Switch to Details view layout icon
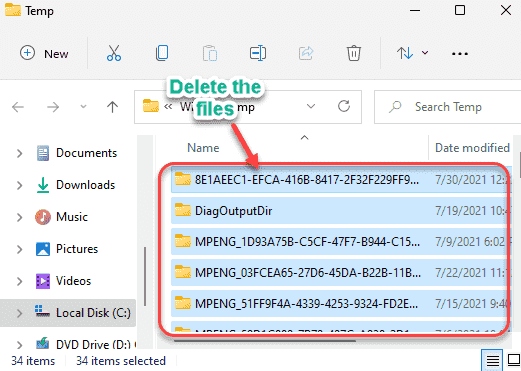521x371 pixels. point(492,360)
